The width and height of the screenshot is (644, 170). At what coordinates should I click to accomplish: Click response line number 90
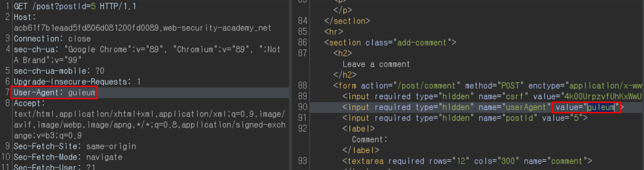(303, 107)
